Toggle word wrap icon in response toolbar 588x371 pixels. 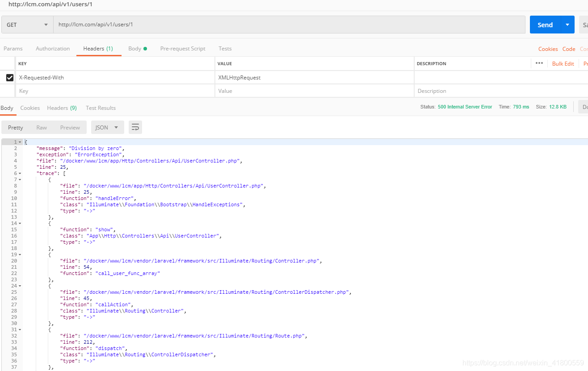click(x=135, y=127)
